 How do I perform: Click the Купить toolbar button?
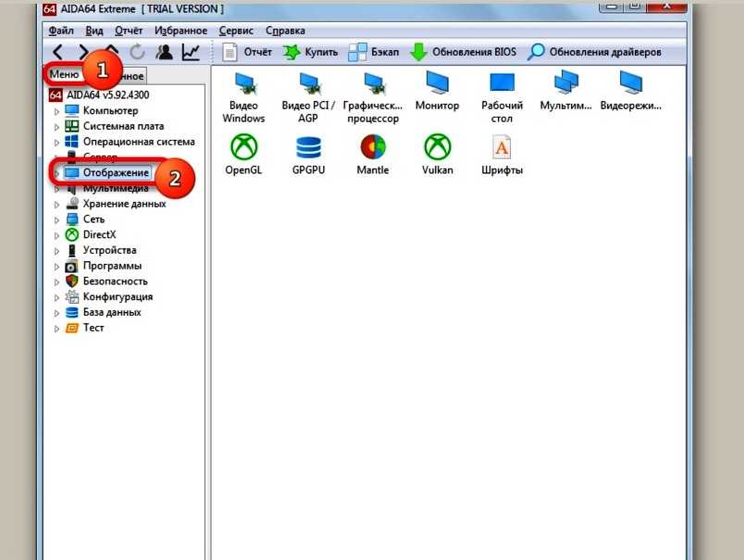[x=310, y=52]
